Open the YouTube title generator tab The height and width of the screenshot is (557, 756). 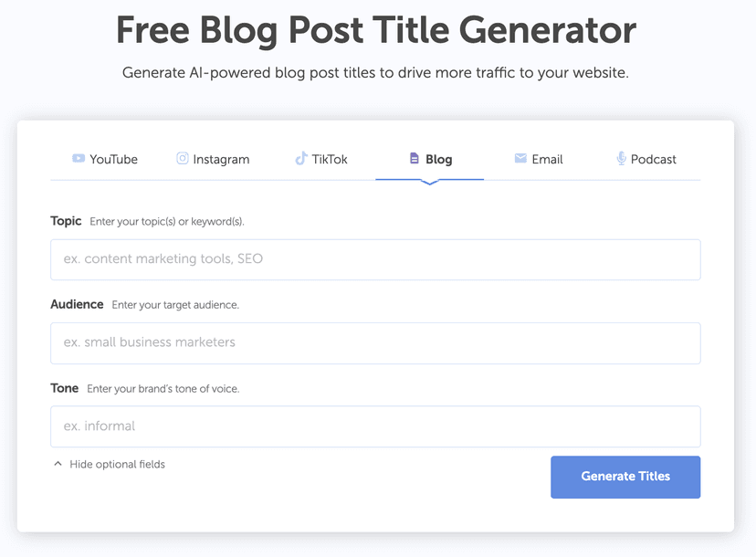point(105,159)
